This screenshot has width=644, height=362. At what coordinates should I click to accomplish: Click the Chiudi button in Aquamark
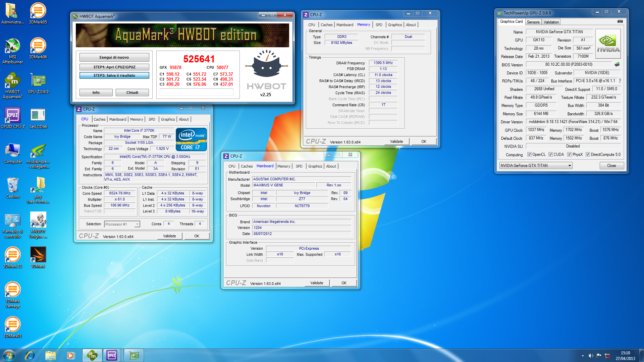132,93
